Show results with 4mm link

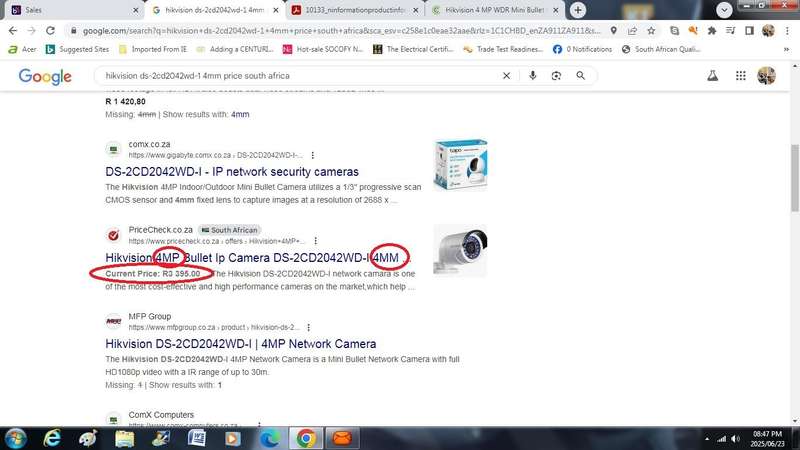coord(240,115)
